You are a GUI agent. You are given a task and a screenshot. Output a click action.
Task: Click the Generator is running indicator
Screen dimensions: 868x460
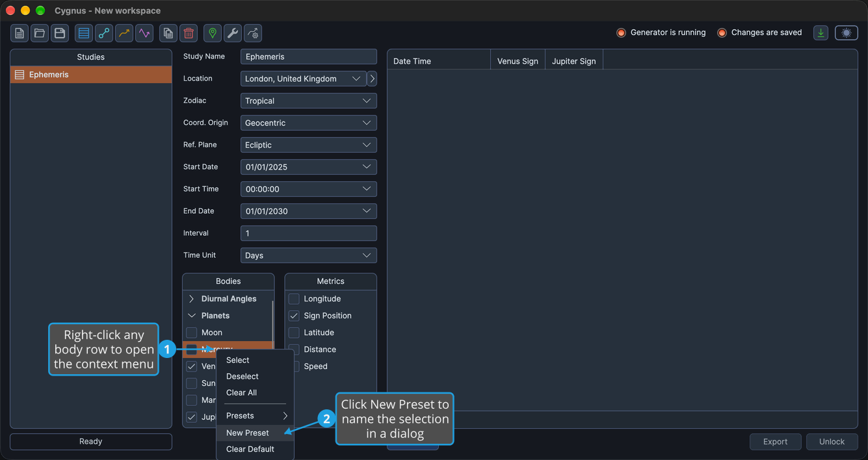click(x=661, y=32)
